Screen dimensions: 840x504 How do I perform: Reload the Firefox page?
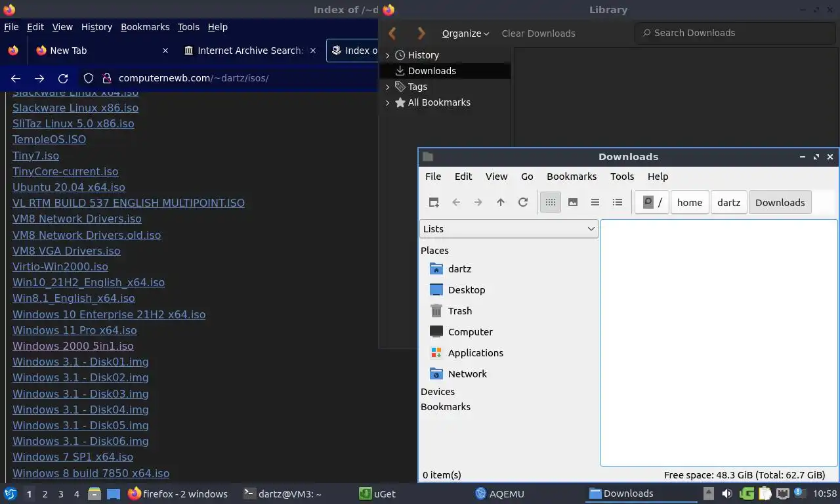63,78
